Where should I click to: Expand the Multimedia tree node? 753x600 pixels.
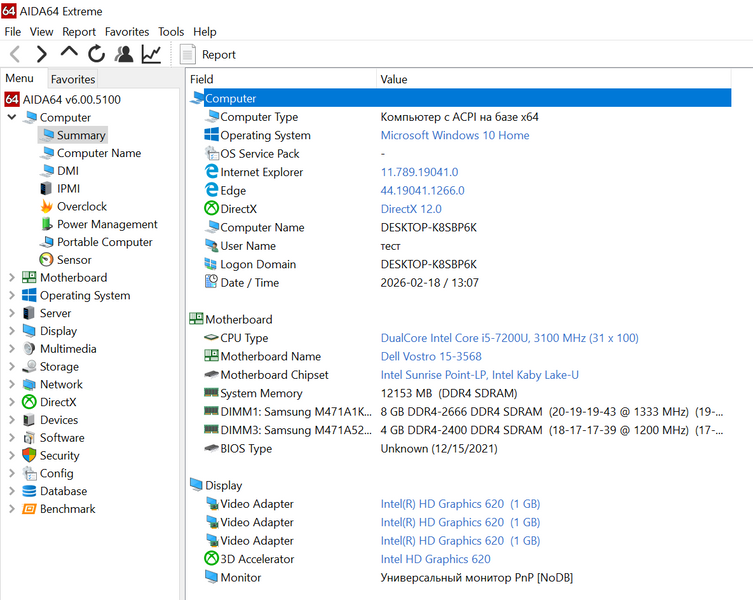click(x=12, y=349)
